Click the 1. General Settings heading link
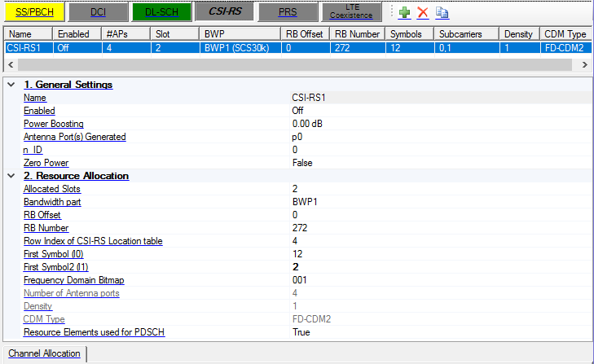Screen dimensions: 594x364 (x=68, y=85)
